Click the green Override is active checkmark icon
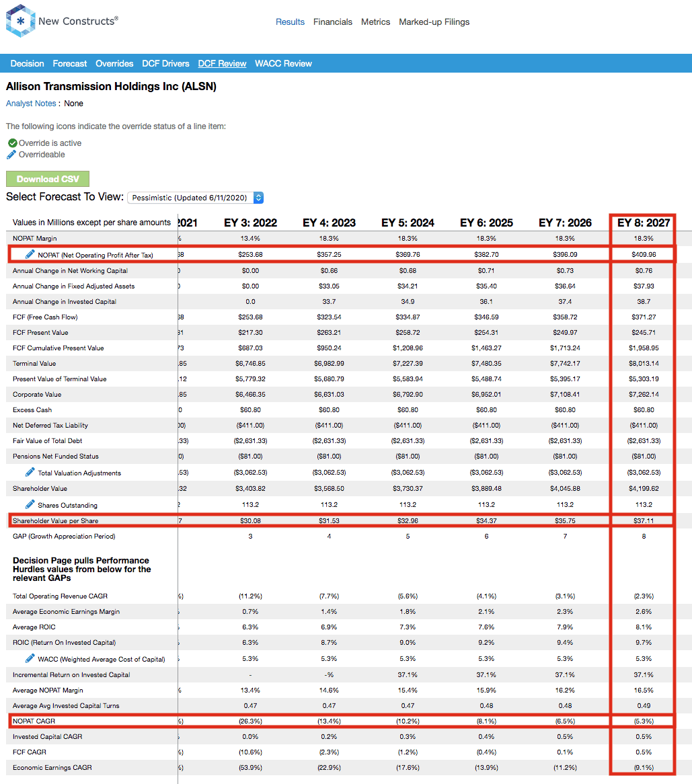Screen dimensions: 692x784 point(13,143)
